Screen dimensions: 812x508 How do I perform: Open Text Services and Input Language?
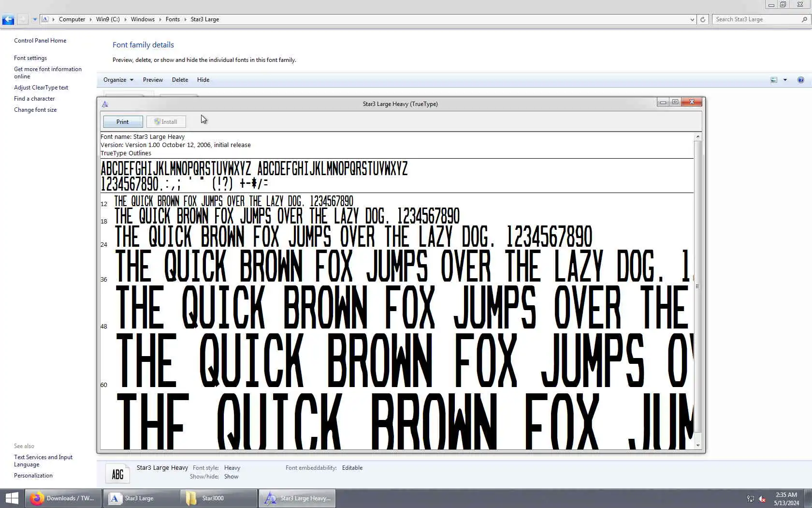tap(43, 461)
